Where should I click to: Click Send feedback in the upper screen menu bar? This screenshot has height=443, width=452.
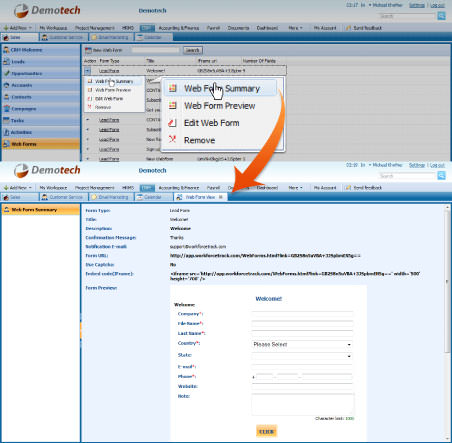tap(364, 28)
